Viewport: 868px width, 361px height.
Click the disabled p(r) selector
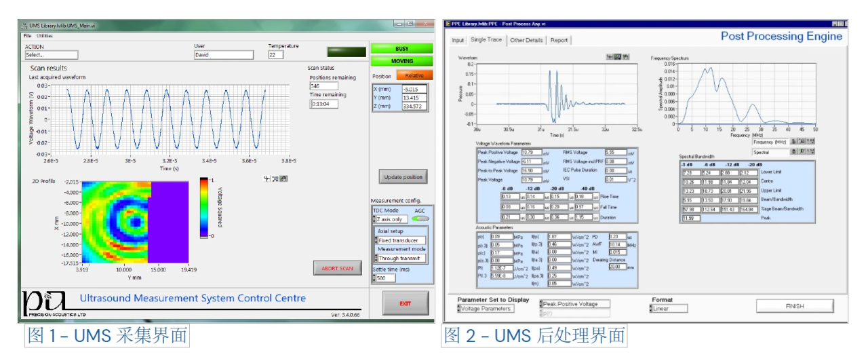[x=574, y=313]
